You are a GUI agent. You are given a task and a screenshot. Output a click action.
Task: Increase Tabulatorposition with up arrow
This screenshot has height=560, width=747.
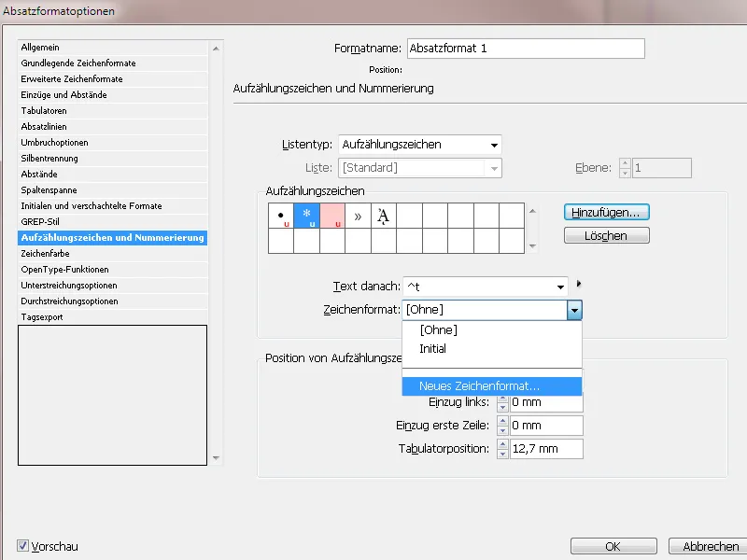pos(502,444)
